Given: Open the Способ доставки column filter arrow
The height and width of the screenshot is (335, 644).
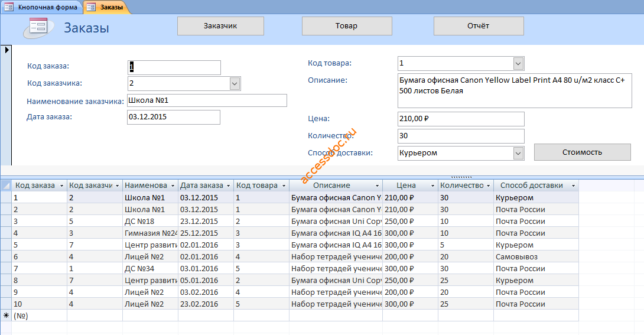Looking at the screenshot, I should (573, 186).
